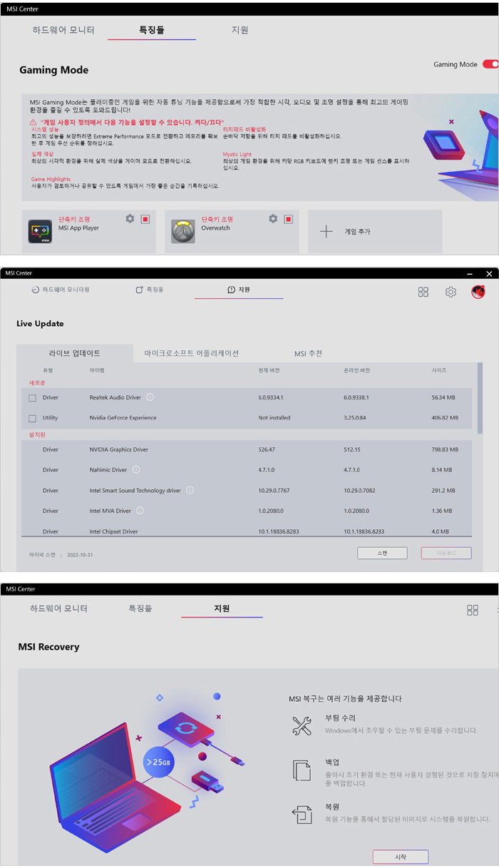Click Nvidia GeForce Experience item name
The height and width of the screenshot is (868, 499).
(123, 418)
